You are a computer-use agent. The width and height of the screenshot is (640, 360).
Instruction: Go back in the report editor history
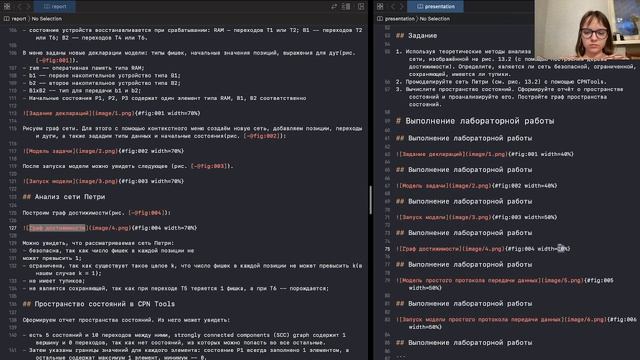(x=19, y=6)
